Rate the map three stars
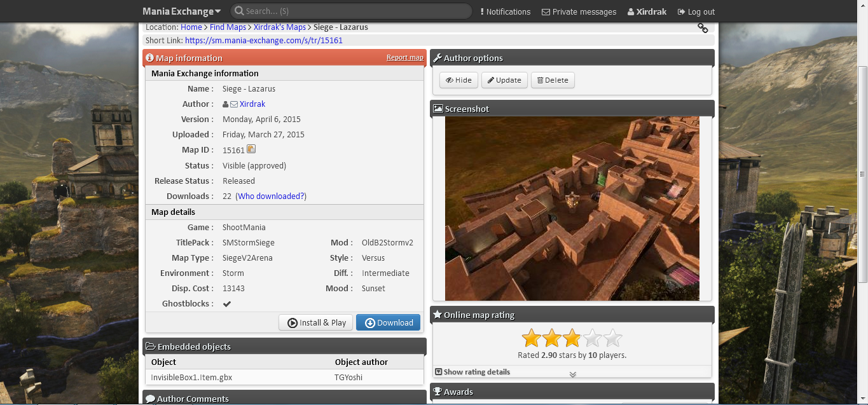Image resolution: width=868 pixels, height=405 pixels. coord(572,338)
